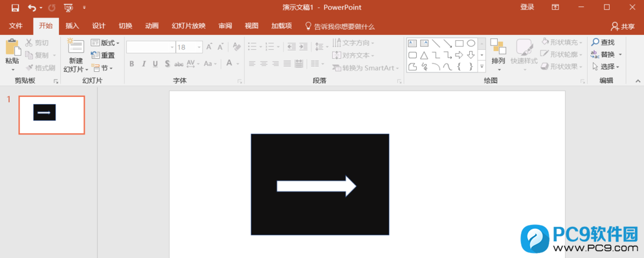Select the left brace shape
This screenshot has height=258, width=644.
(459, 67)
